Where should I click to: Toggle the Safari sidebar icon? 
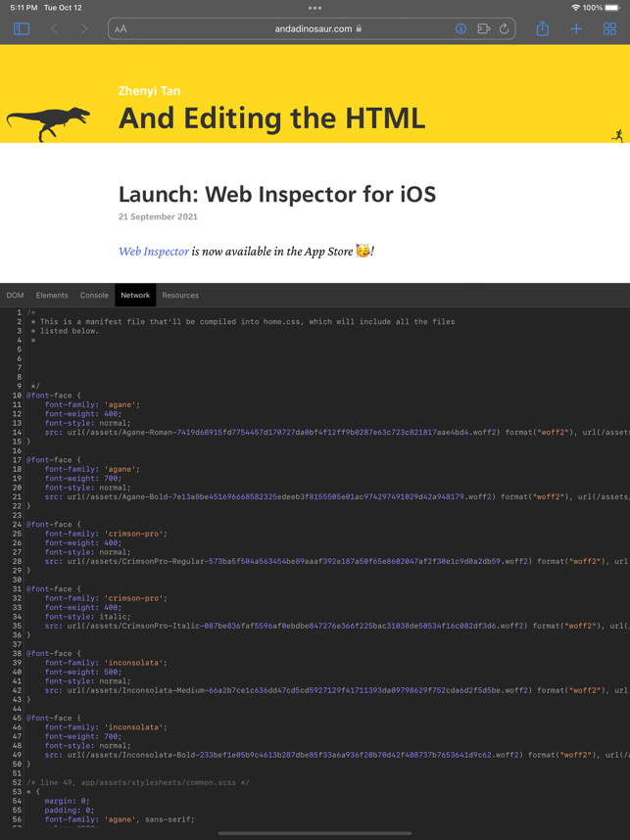[22, 28]
